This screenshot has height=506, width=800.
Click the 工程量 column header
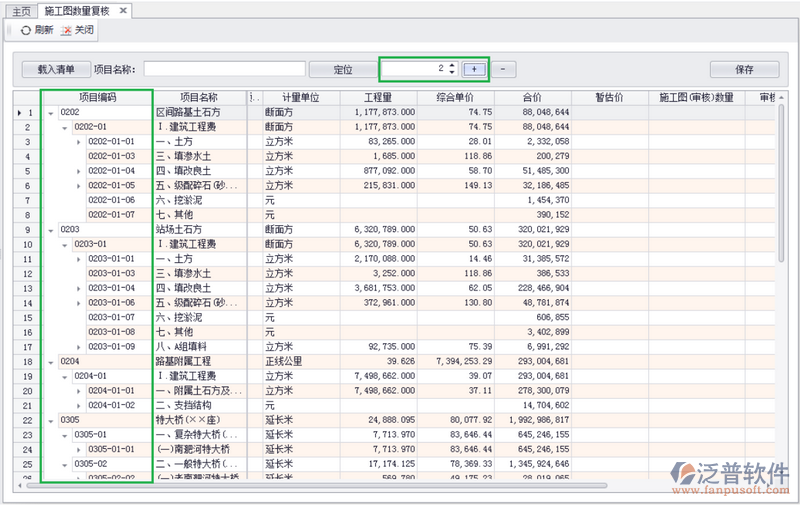tap(379, 98)
